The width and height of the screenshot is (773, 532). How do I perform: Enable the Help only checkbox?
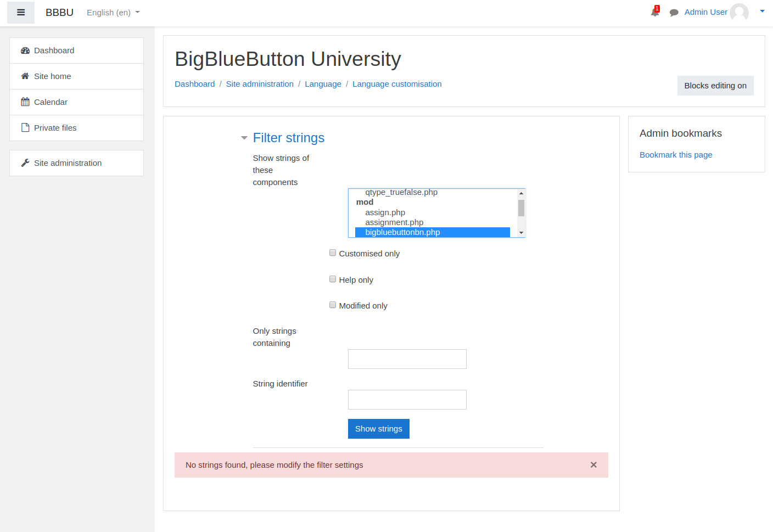[333, 279]
